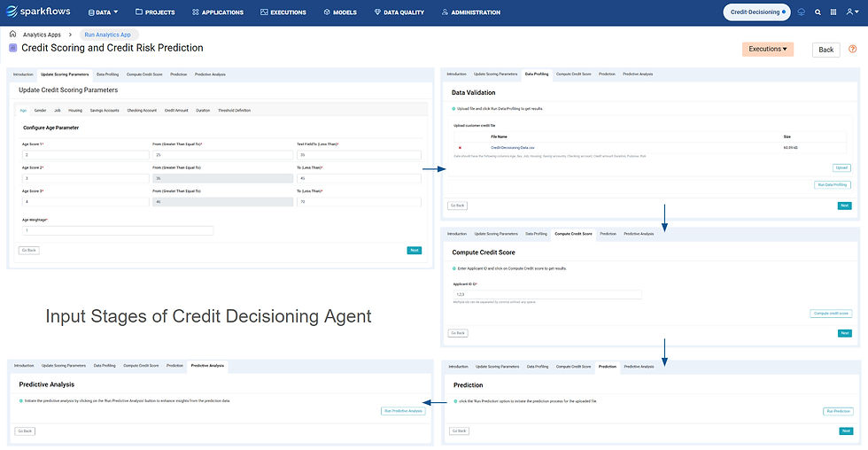The image size is (868, 450).
Task: Click the Age Weightage input field
Action: pyautogui.click(x=117, y=231)
